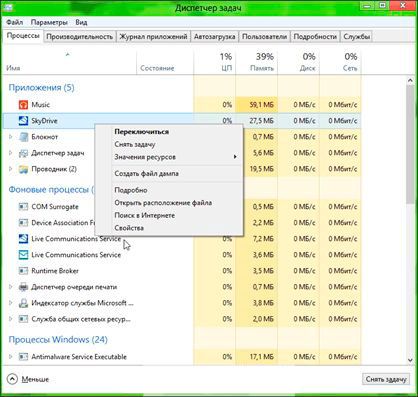Open the Значения ресурсов submenu arrow

point(235,157)
